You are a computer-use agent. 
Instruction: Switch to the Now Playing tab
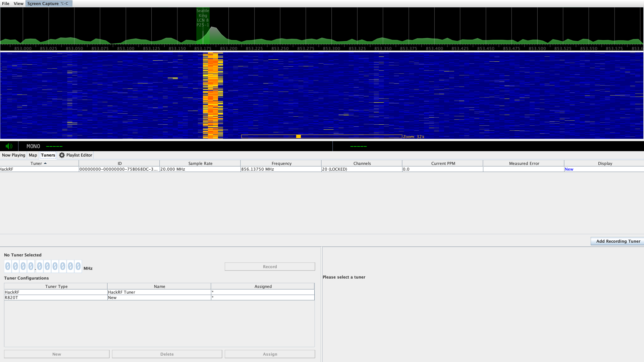(x=13, y=155)
